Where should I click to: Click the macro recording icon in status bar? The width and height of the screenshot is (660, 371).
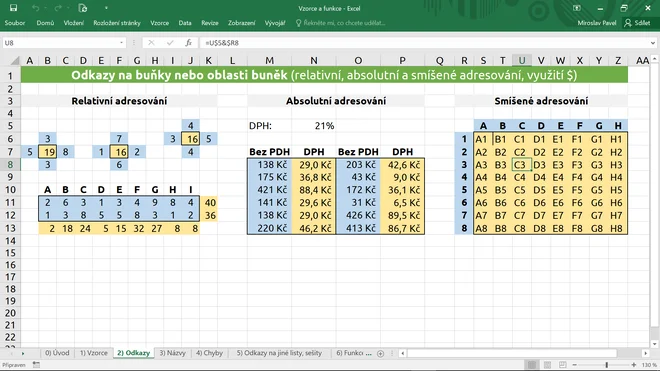pos(36,365)
